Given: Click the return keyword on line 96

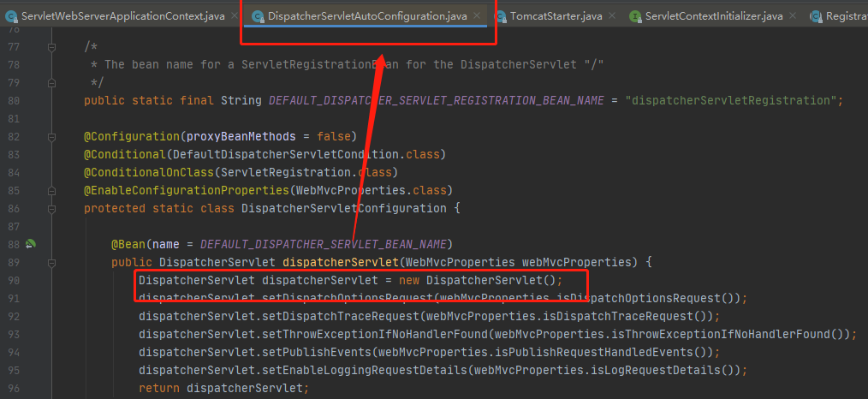Looking at the screenshot, I should pyautogui.click(x=159, y=388).
